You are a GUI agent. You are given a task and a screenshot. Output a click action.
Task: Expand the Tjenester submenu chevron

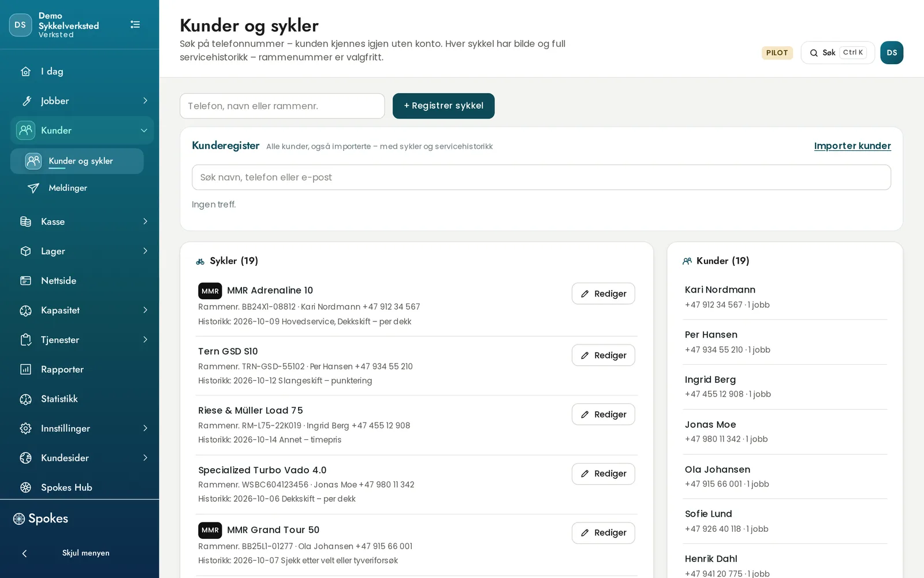click(x=145, y=340)
